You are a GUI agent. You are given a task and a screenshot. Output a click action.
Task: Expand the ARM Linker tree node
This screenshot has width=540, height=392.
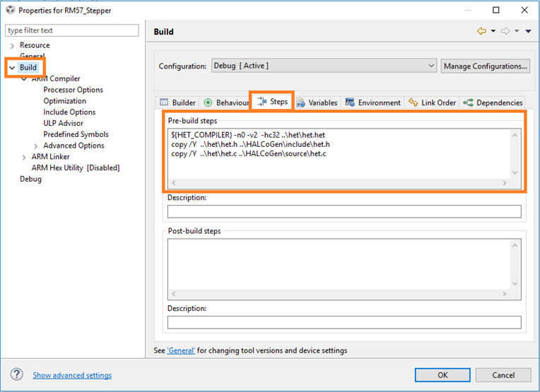(24, 157)
